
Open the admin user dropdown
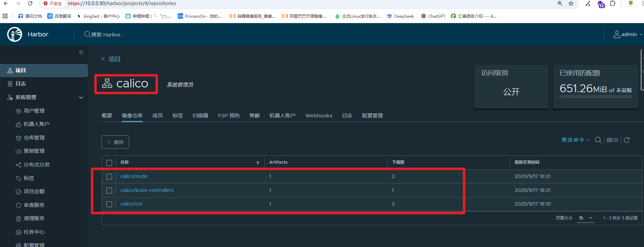coord(628,34)
